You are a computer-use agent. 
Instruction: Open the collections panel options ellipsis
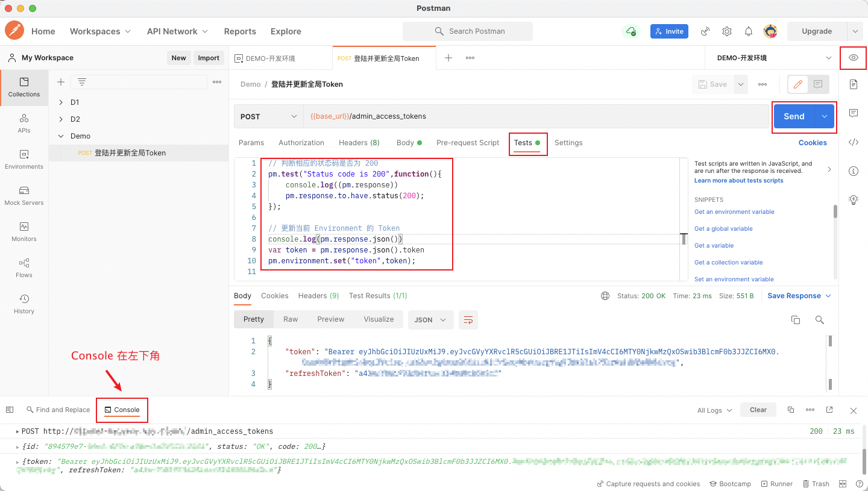[x=217, y=82]
